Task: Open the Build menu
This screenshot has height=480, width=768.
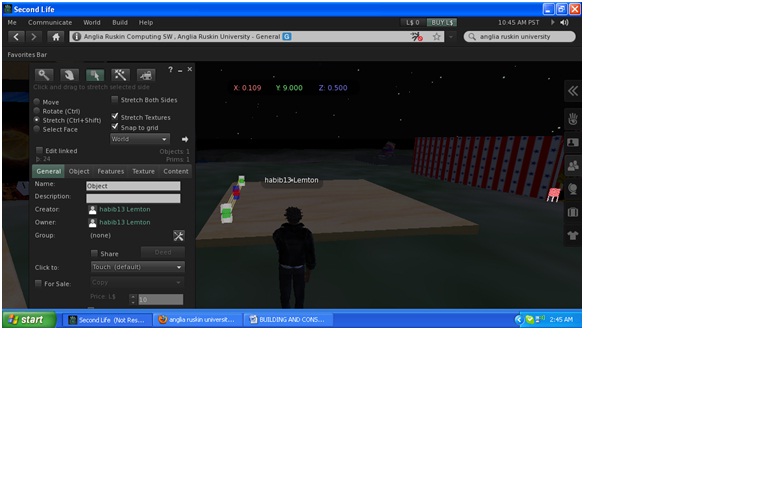Action: point(120,23)
